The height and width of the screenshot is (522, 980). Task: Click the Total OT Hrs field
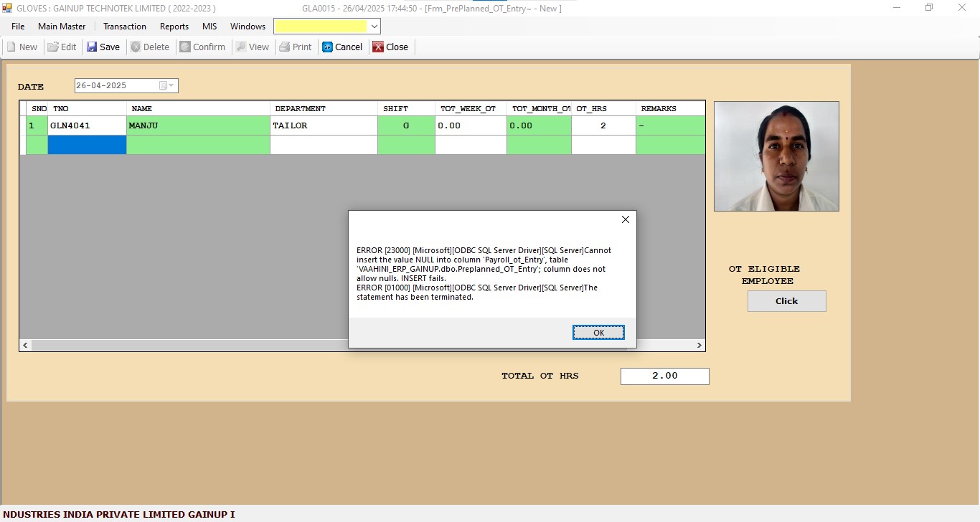[664, 376]
